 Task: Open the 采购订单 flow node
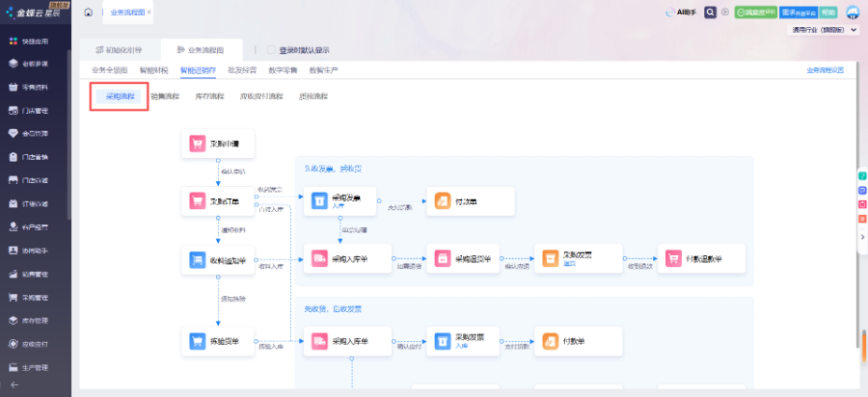click(218, 201)
